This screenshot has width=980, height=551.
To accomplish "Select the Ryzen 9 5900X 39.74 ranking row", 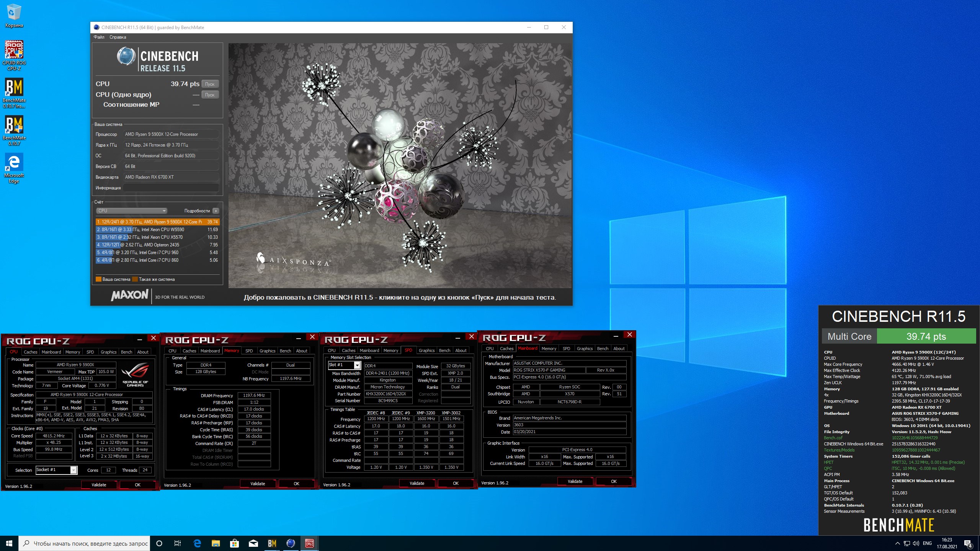I will pyautogui.click(x=157, y=222).
